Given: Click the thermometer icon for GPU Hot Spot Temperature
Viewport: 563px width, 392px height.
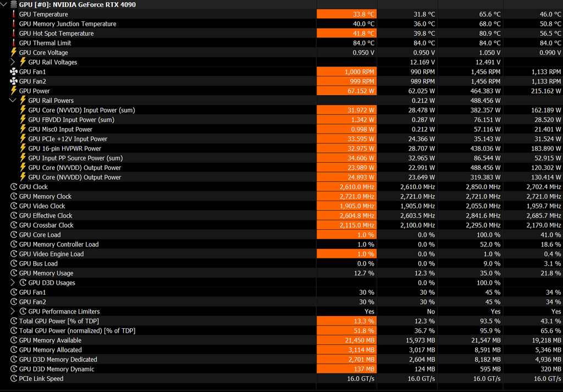Looking at the screenshot, I should pos(14,34).
